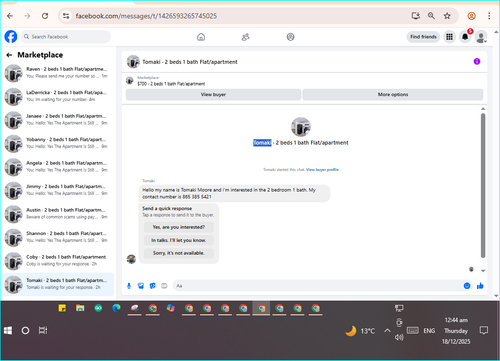The image size is (500, 361).
Task: Click Find friends button
Action: pos(423,37)
